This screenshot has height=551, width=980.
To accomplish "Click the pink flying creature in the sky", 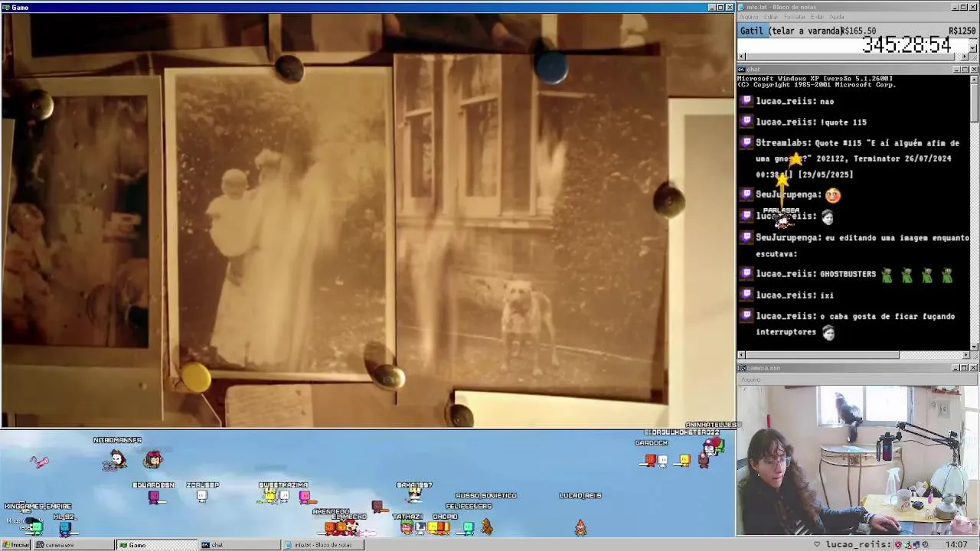I will 39,461.
